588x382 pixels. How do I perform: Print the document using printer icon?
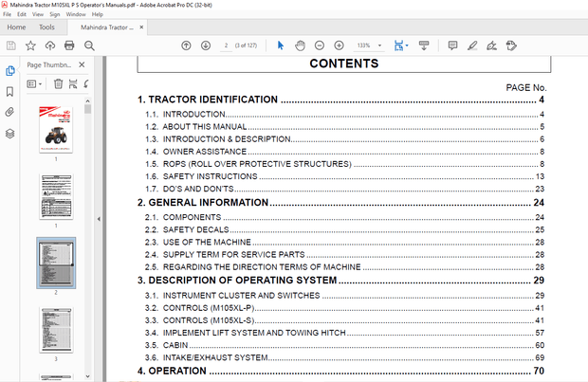(69, 45)
